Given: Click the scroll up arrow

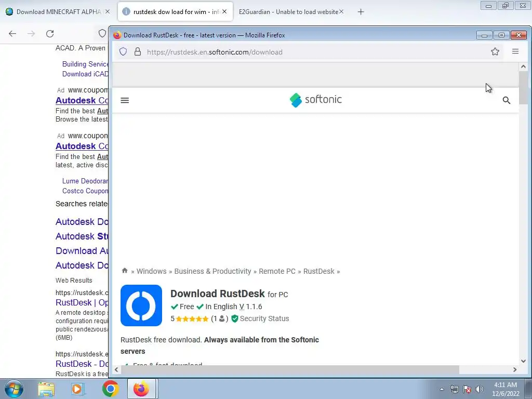Looking at the screenshot, I should pyautogui.click(x=523, y=67).
